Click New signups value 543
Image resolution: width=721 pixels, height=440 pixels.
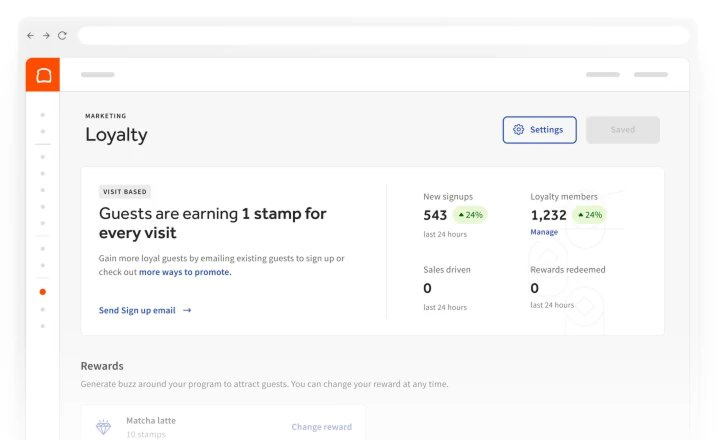click(x=435, y=215)
